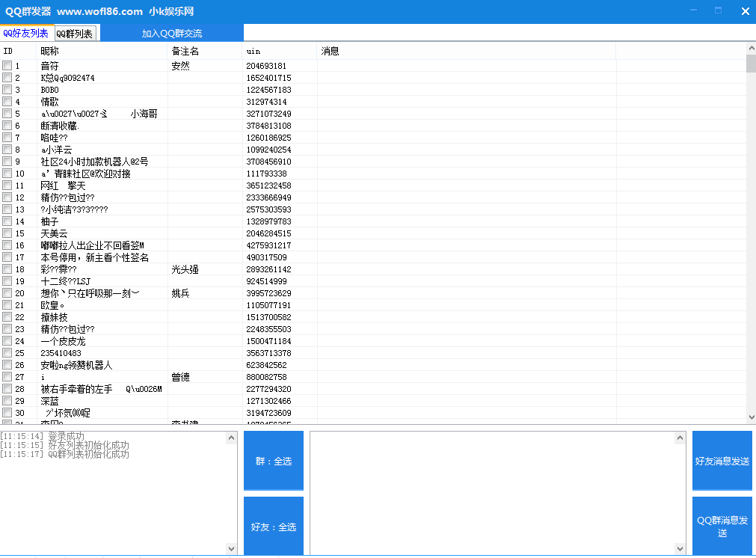The width and height of the screenshot is (756, 558).
Task: Click the friend list scroll-up arrow
Action: coord(752,48)
